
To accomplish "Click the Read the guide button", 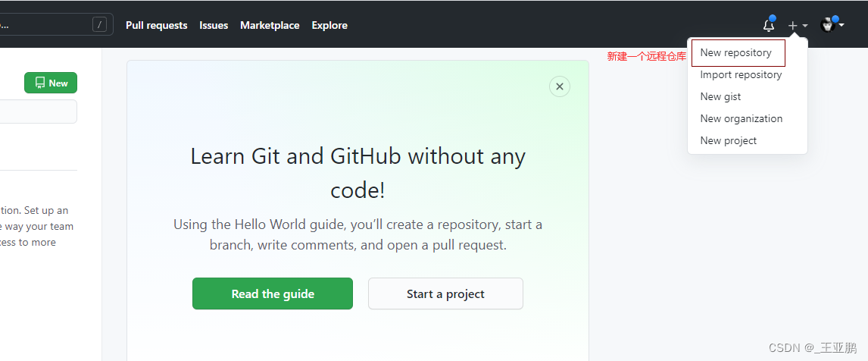I will click(x=273, y=294).
